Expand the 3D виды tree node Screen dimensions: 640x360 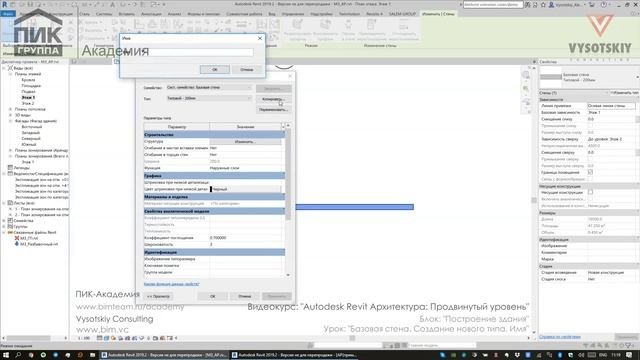[x=10, y=115]
